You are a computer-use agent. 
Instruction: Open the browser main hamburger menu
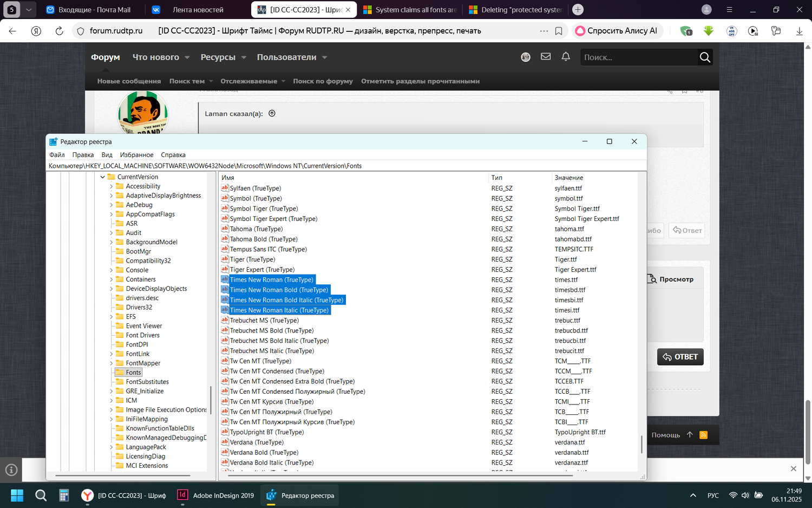pos(729,10)
